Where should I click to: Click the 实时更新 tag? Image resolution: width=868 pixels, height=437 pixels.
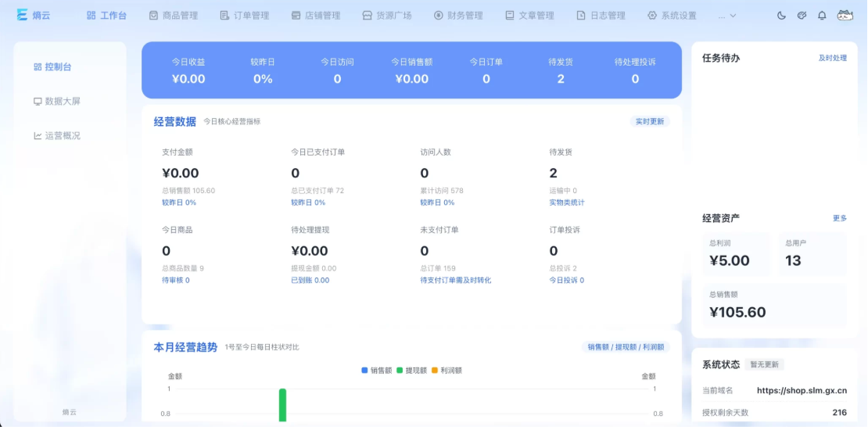[x=649, y=122]
